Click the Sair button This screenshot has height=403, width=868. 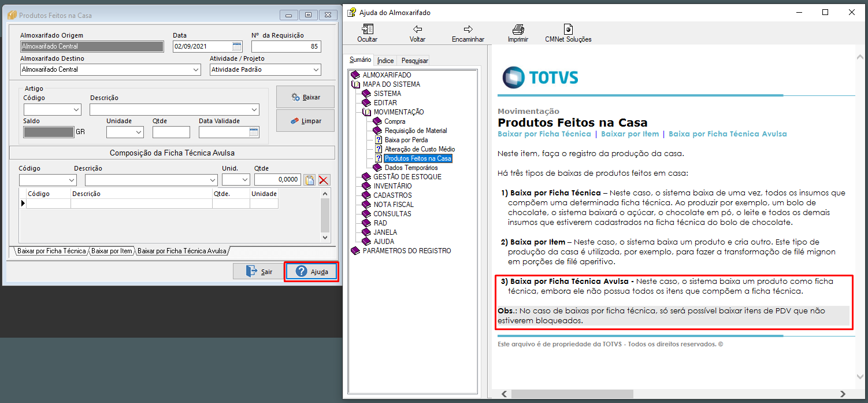point(258,271)
